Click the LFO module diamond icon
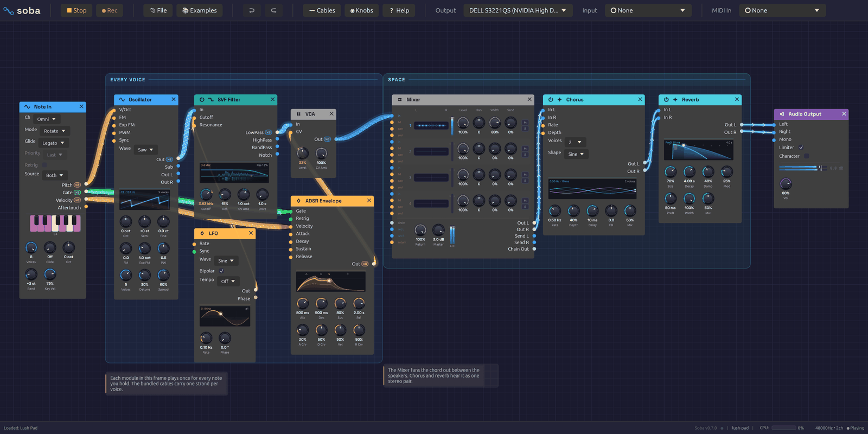The height and width of the screenshot is (434, 868). pos(202,233)
